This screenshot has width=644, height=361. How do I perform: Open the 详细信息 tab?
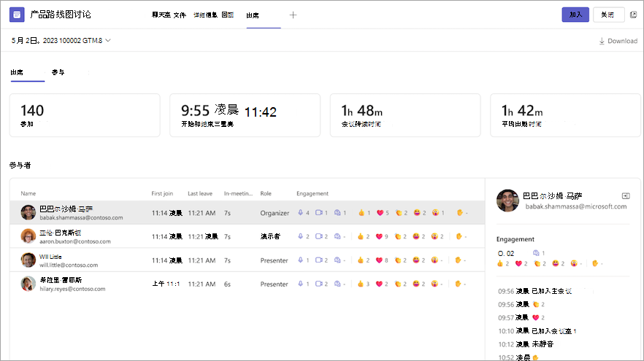(205, 15)
